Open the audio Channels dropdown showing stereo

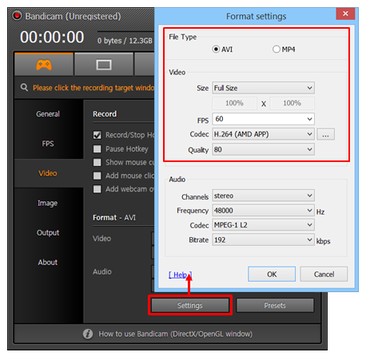tap(263, 196)
